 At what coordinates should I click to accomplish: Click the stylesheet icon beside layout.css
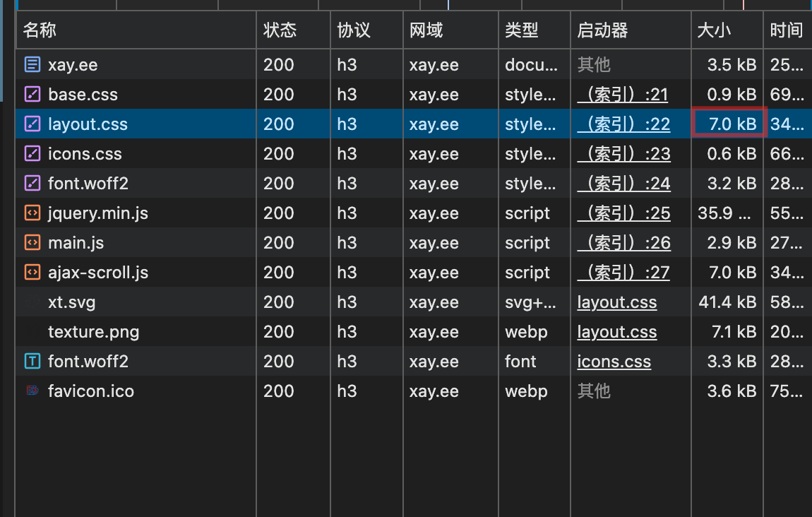(x=32, y=124)
